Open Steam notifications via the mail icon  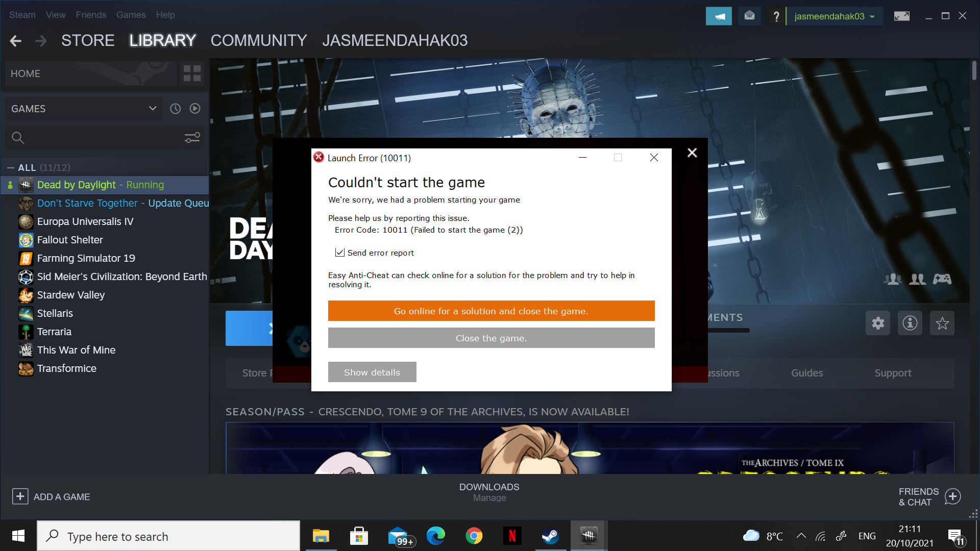point(749,16)
